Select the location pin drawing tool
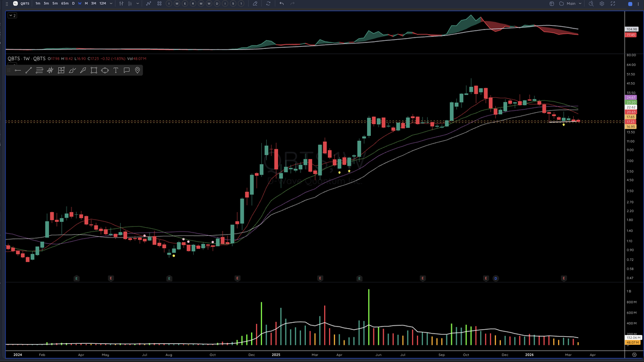The width and height of the screenshot is (644, 362). pos(137,70)
